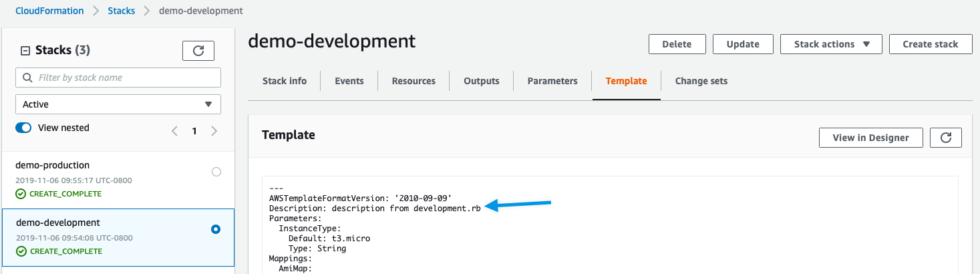Screen dimensions: 980x274
Task: Switch to the Change sets tab
Action: click(x=701, y=81)
